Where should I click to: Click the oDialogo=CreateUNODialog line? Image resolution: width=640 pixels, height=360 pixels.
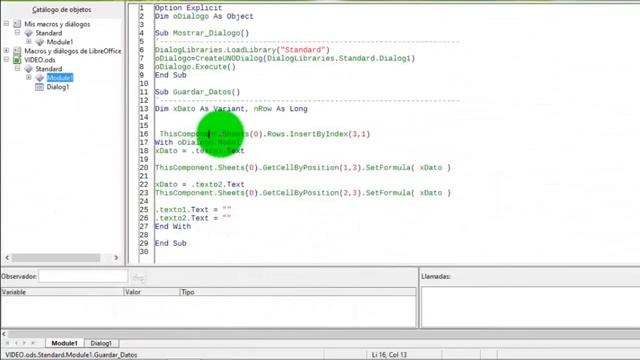click(285, 58)
